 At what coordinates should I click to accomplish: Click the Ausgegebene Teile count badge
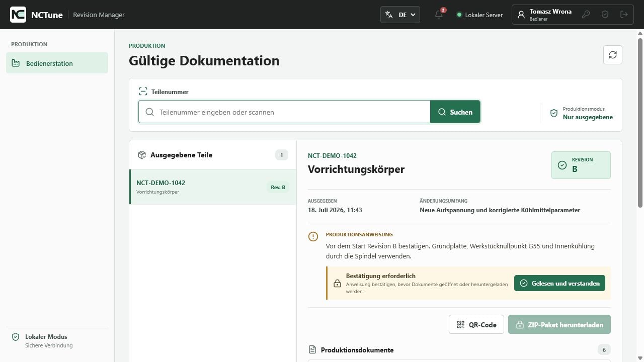point(282,155)
